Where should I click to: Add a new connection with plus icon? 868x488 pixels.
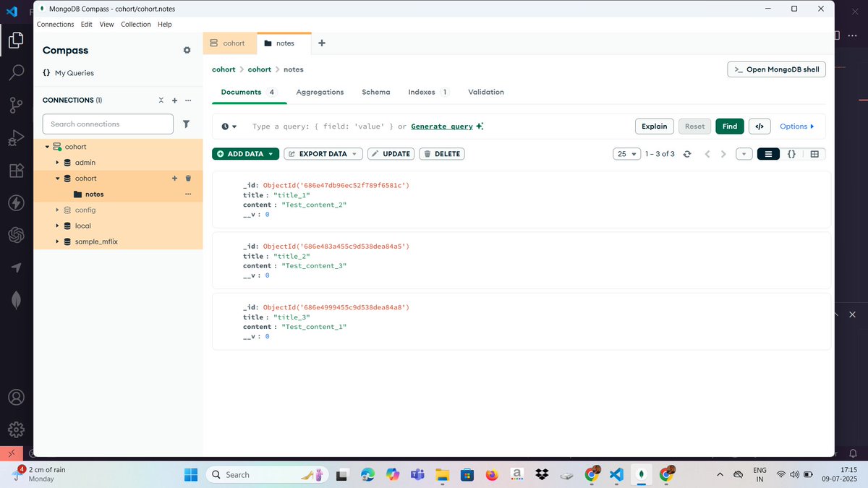[174, 100]
